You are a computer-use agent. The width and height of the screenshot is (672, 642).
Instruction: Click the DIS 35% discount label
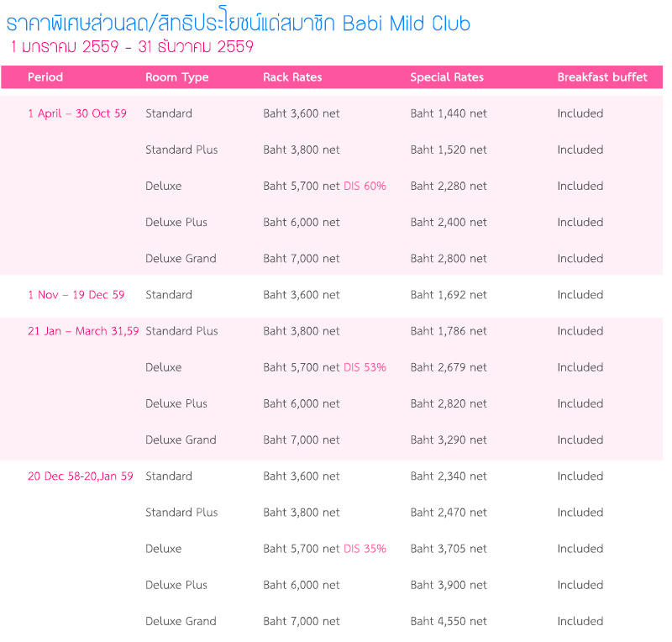pos(365,550)
